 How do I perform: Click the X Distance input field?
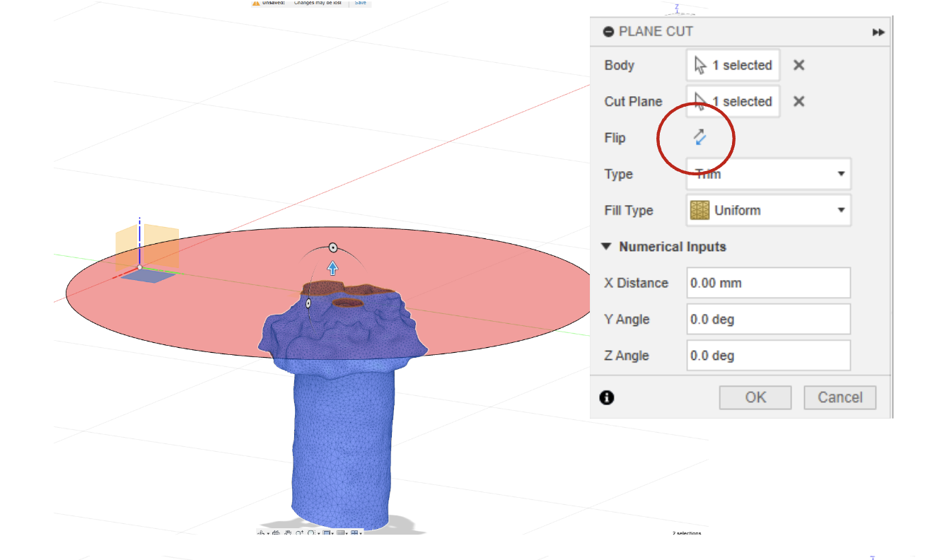[x=769, y=283]
